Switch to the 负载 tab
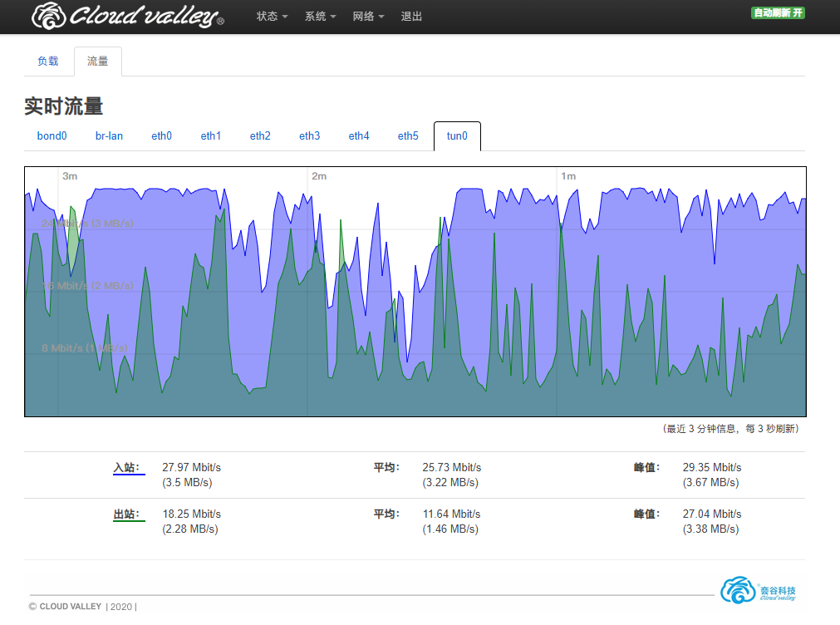This screenshot has width=840, height=625. tap(48, 62)
